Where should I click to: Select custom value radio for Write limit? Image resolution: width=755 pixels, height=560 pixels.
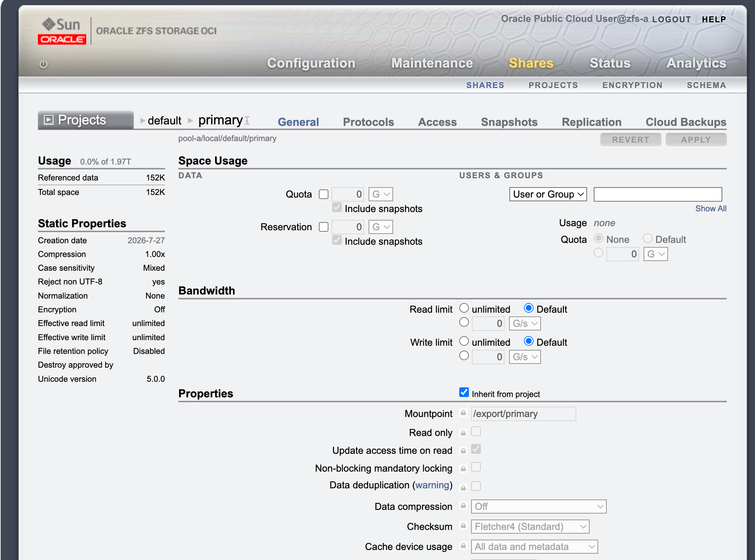coord(464,355)
